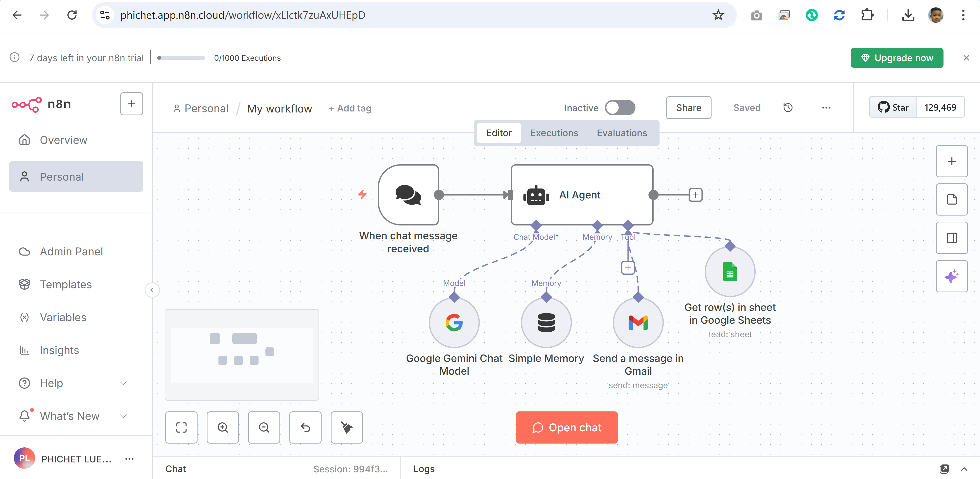
Task: Click the executions usage progress bar
Action: 181,58
